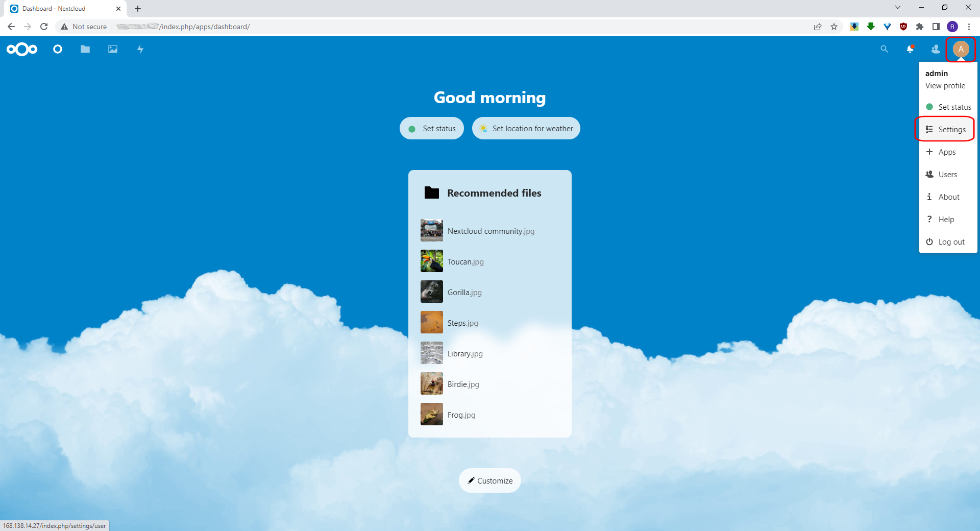The width and height of the screenshot is (980, 531).
Task: Click the Nextcloud logo
Action: (21, 49)
